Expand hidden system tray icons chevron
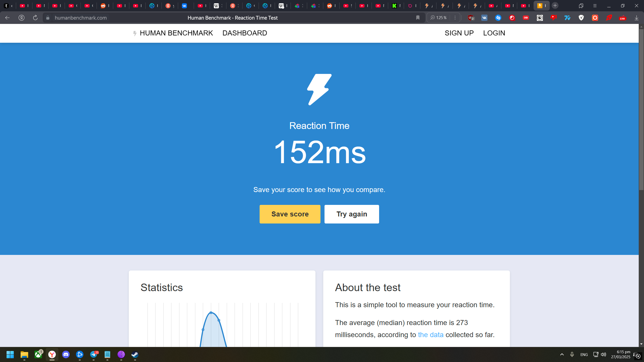 pos(562,354)
